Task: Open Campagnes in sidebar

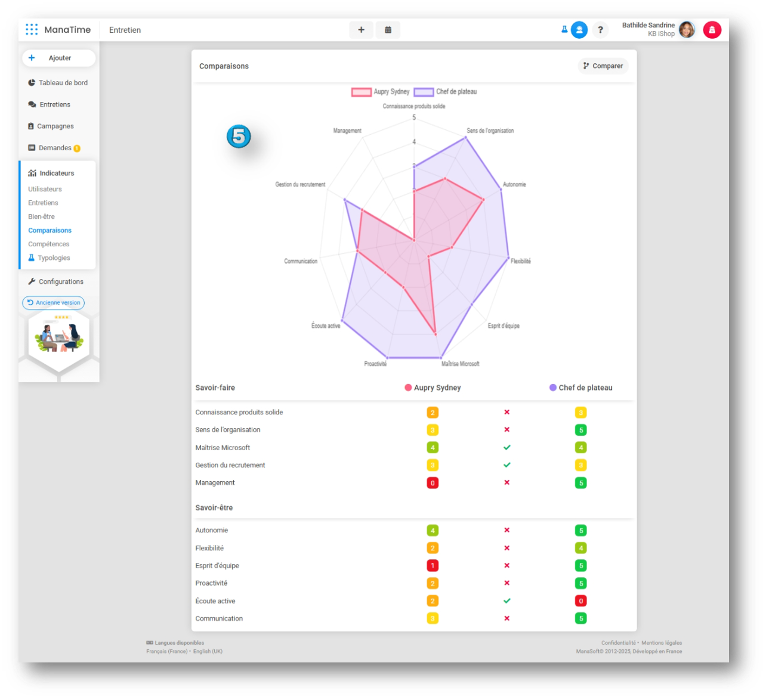Action: click(51, 126)
